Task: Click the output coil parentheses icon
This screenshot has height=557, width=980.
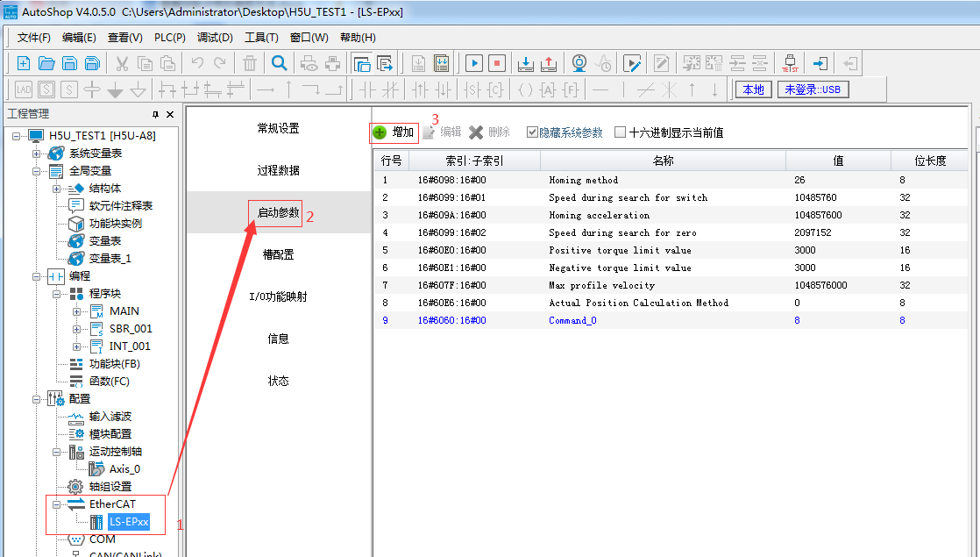Action: pyautogui.click(x=525, y=90)
